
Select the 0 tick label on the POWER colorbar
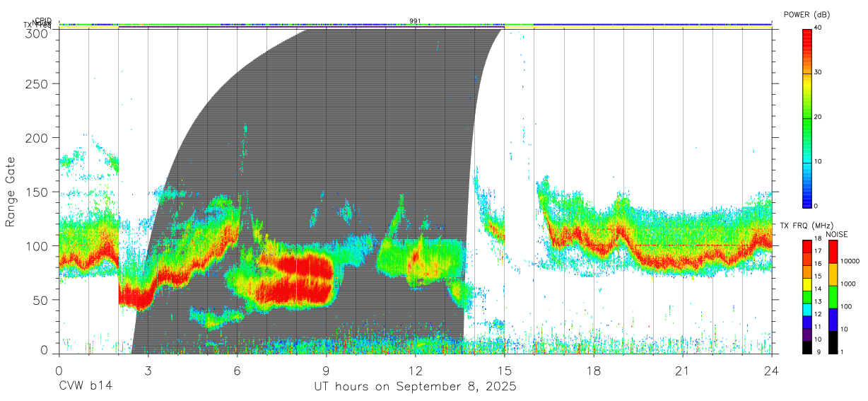(817, 206)
